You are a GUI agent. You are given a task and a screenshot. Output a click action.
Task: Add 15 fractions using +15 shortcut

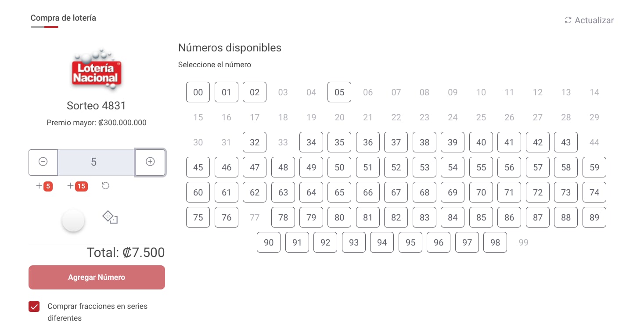coord(77,186)
